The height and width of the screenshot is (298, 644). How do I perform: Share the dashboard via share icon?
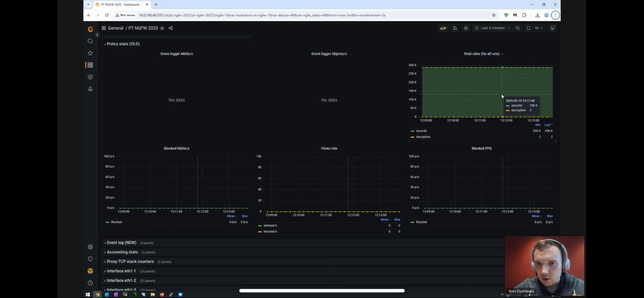[x=171, y=28]
